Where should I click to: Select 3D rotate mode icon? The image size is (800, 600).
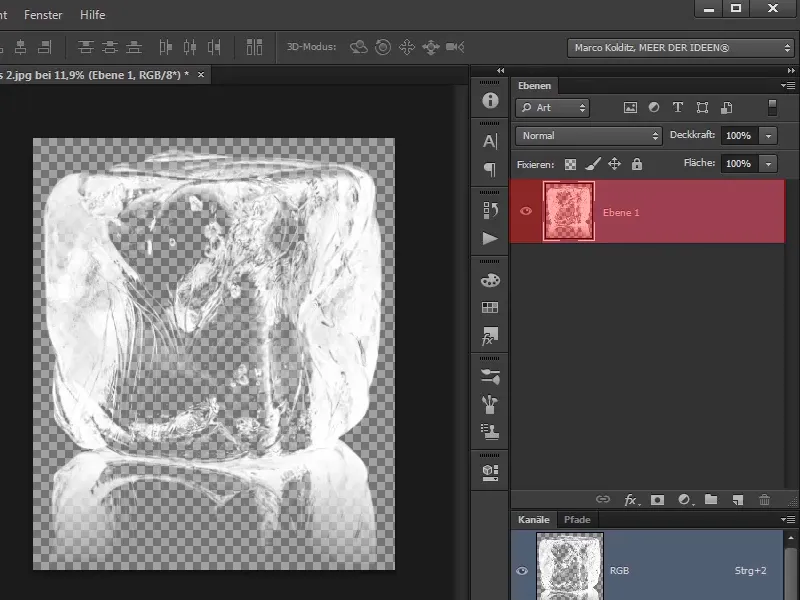tap(359, 47)
